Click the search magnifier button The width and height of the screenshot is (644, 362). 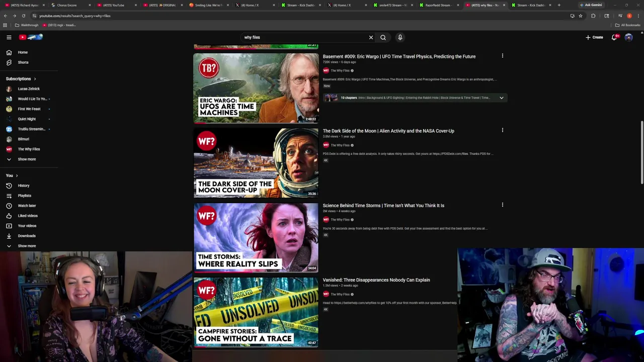[x=383, y=37]
